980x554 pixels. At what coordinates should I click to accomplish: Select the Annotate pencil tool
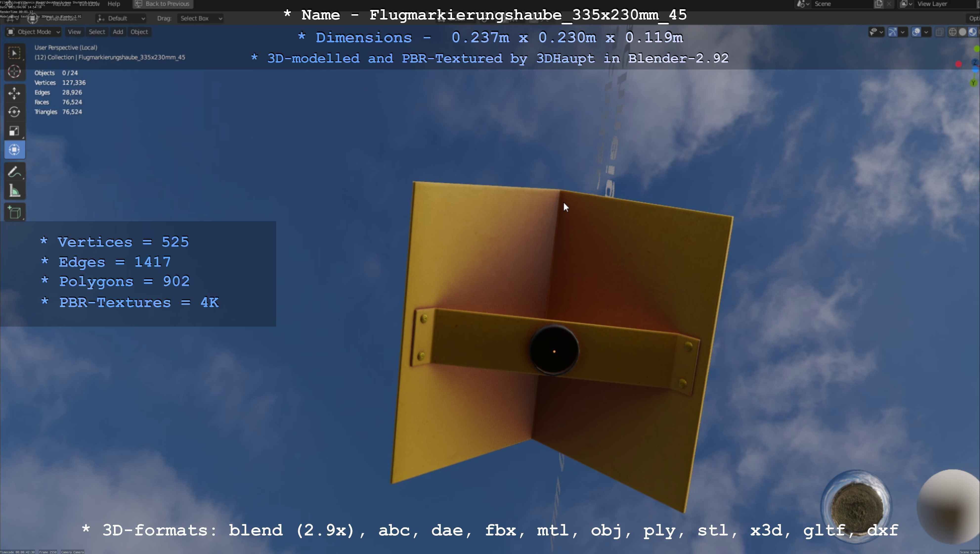[14, 172]
